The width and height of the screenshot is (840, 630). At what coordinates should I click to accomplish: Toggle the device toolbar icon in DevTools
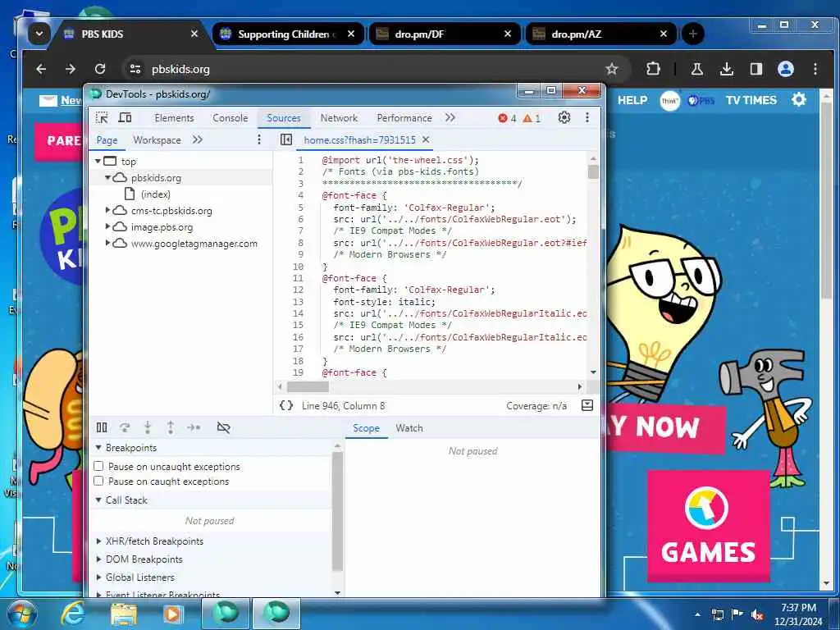(x=125, y=117)
